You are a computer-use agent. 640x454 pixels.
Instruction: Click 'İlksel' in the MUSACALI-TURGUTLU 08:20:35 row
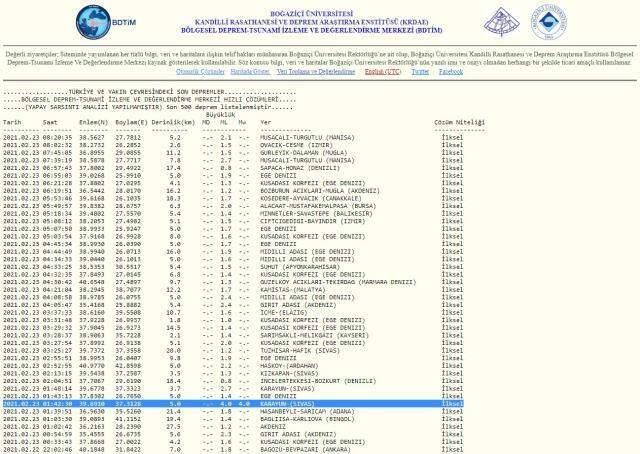(x=452, y=138)
